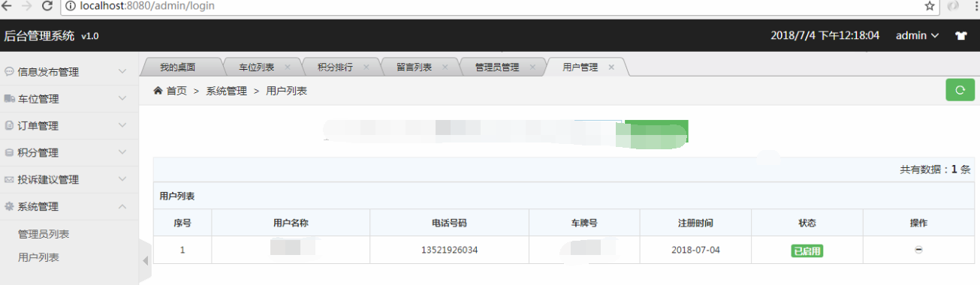Click the 投诉建议管理 envelope icon
Viewport: 980px width, 285px height.
[9, 180]
